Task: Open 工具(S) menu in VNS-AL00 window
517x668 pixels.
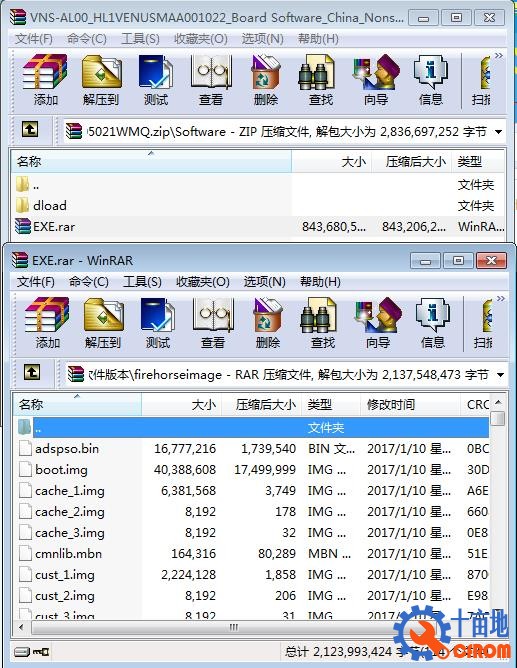Action: 140,39
